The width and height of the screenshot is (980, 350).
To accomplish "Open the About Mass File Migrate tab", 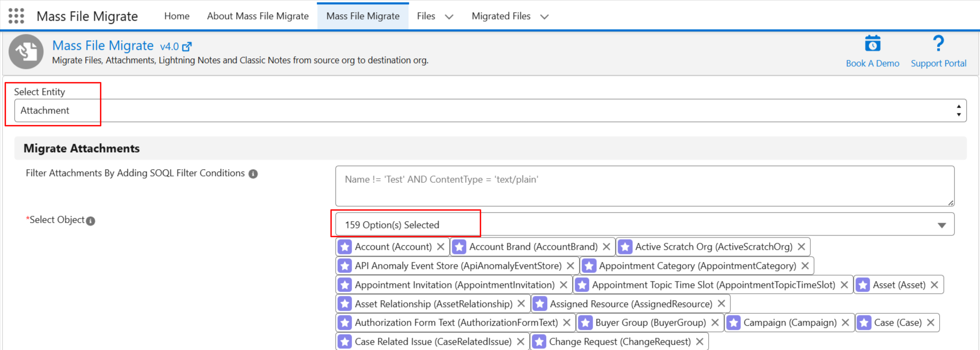I will click(x=258, y=16).
